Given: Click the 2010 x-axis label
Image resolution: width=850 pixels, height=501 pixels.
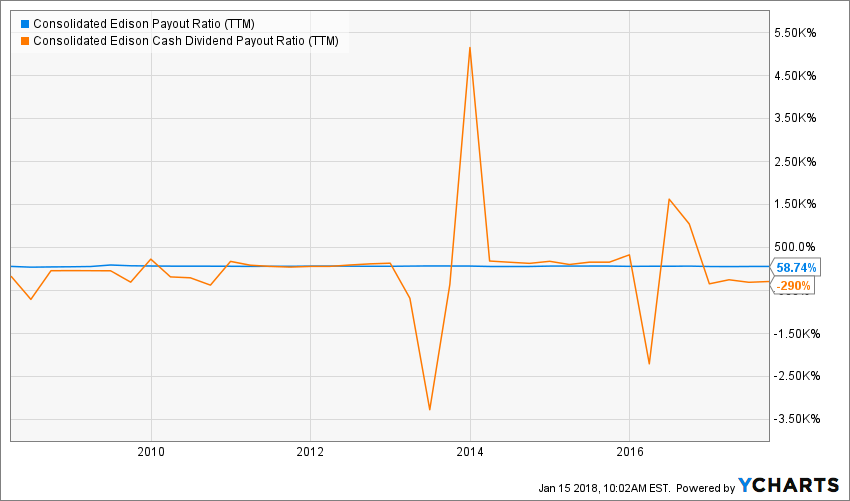Looking at the screenshot, I should click(x=151, y=451).
